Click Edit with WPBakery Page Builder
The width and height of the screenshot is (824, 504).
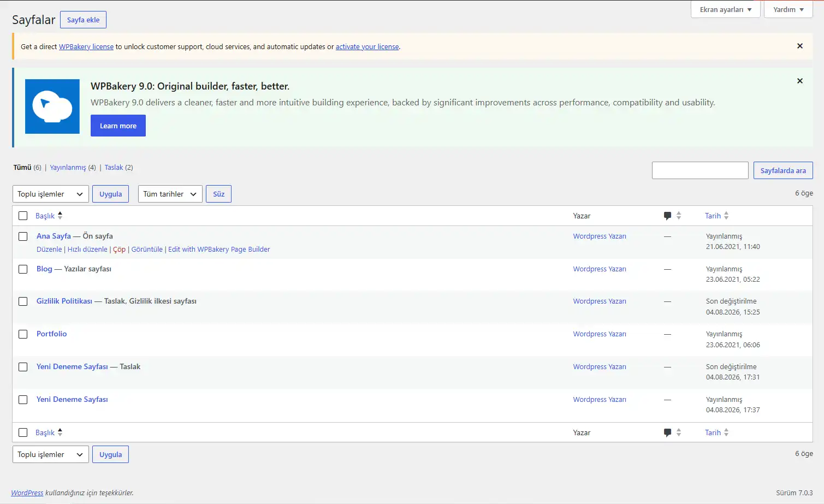pyautogui.click(x=219, y=250)
